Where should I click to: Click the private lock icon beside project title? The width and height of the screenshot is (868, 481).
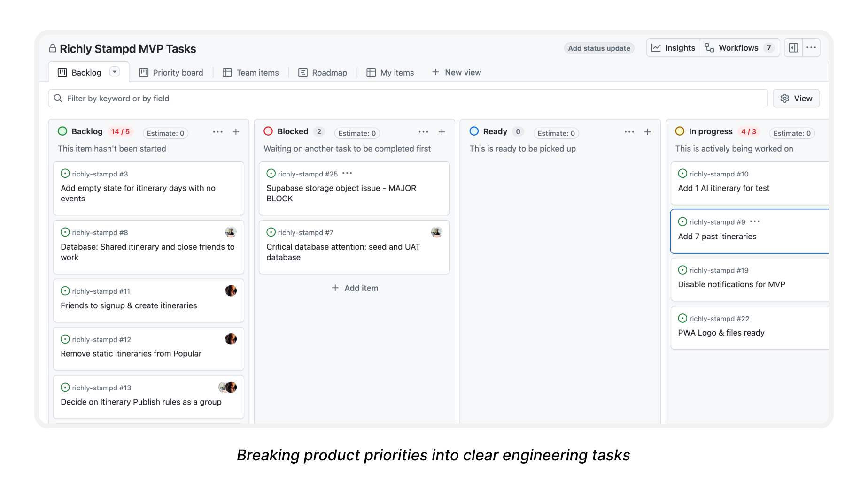coord(53,48)
